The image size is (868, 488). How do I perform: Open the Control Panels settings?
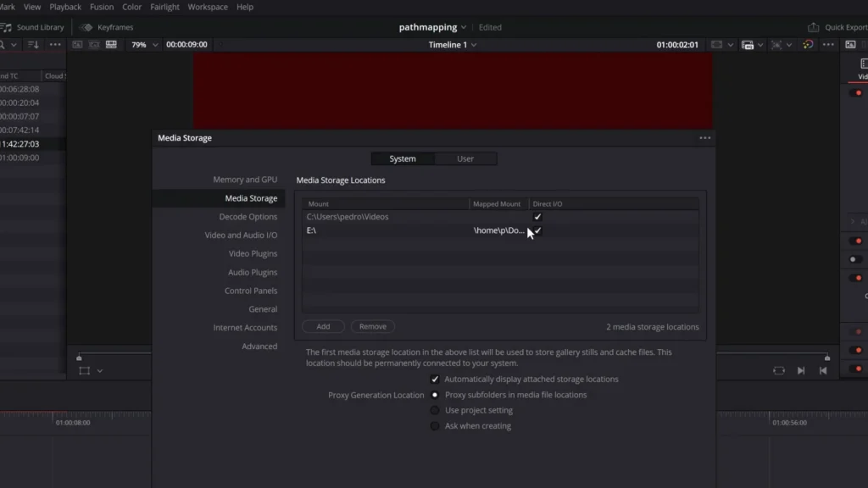pyautogui.click(x=251, y=291)
